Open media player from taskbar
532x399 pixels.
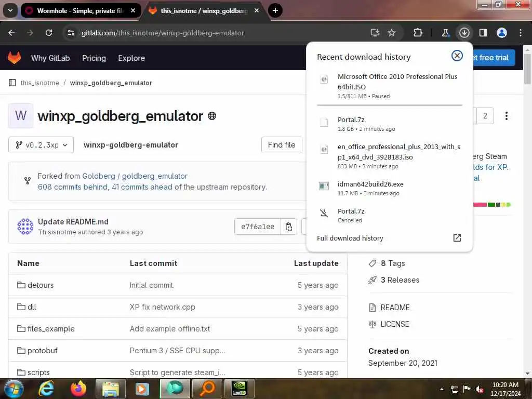click(142, 389)
